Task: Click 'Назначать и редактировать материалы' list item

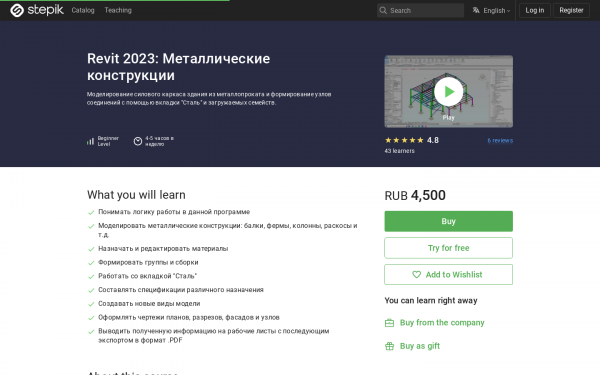Action: click(x=163, y=248)
